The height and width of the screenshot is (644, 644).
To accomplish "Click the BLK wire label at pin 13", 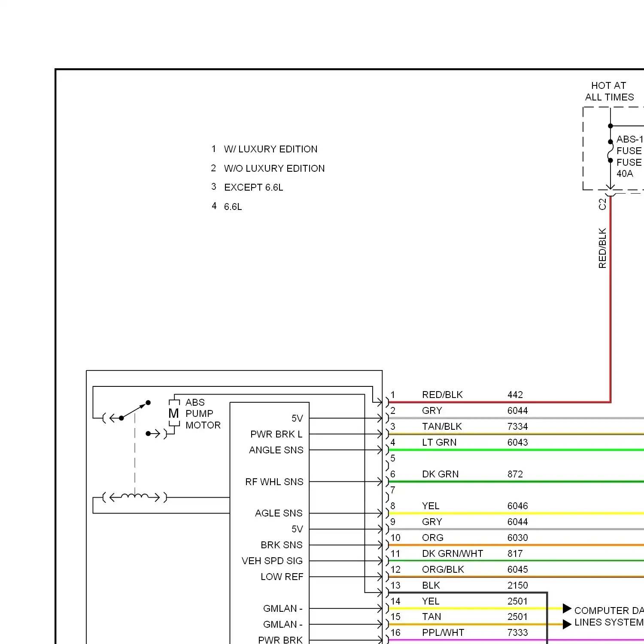I will point(431,585).
